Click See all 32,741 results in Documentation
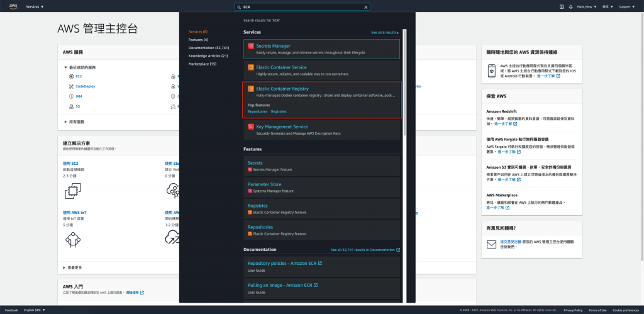644x314 pixels. (365, 250)
